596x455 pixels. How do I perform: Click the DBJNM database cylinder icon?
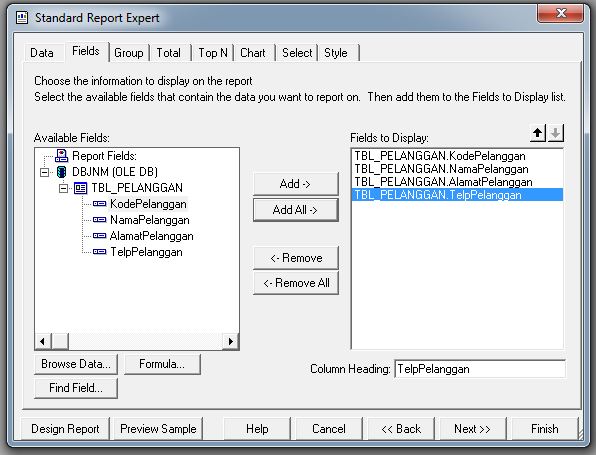click(61, 172)
